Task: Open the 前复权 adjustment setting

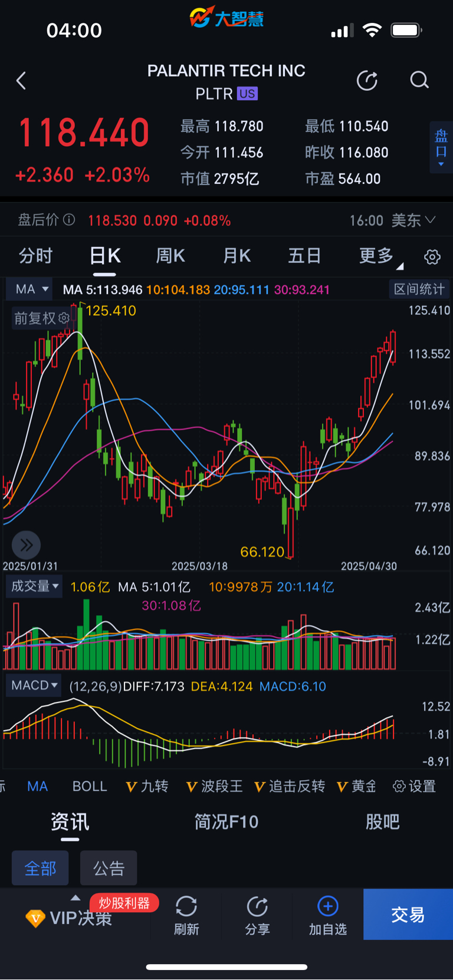Action: coord(41,318)
